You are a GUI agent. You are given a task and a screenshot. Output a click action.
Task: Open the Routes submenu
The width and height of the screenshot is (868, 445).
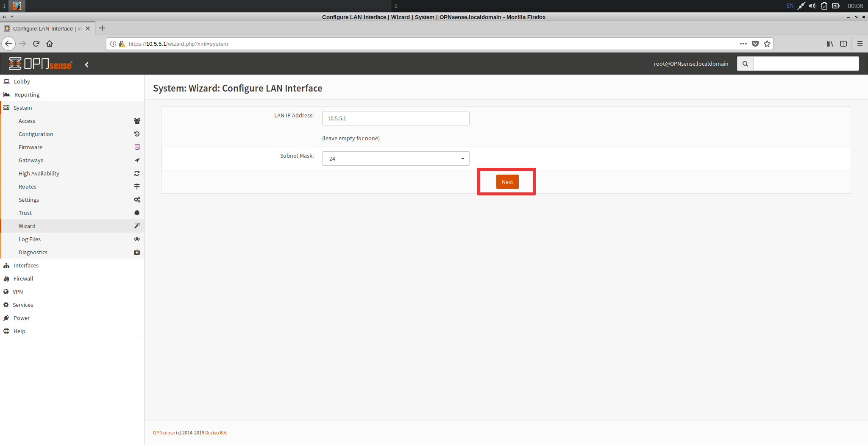72,186
